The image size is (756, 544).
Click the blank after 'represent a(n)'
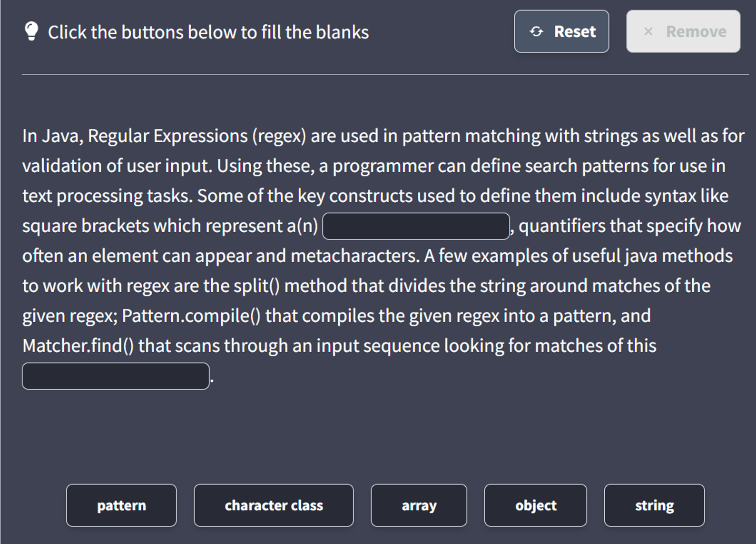point(416,226)
